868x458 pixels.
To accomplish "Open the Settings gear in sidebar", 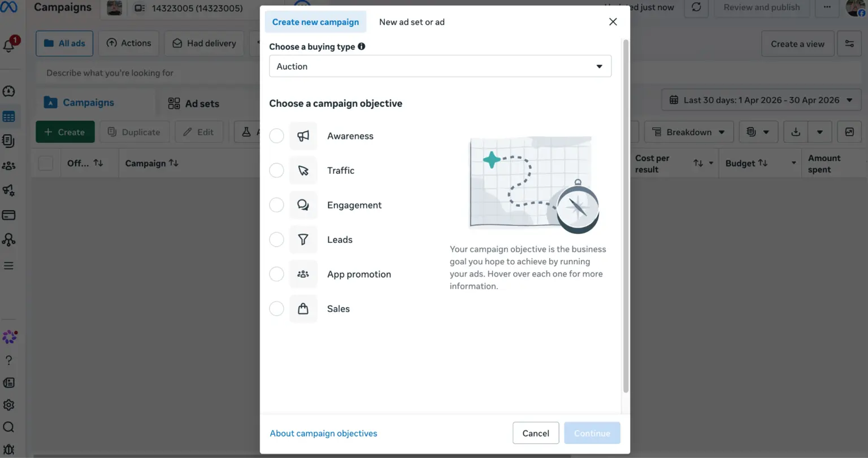I will (8, 405).
